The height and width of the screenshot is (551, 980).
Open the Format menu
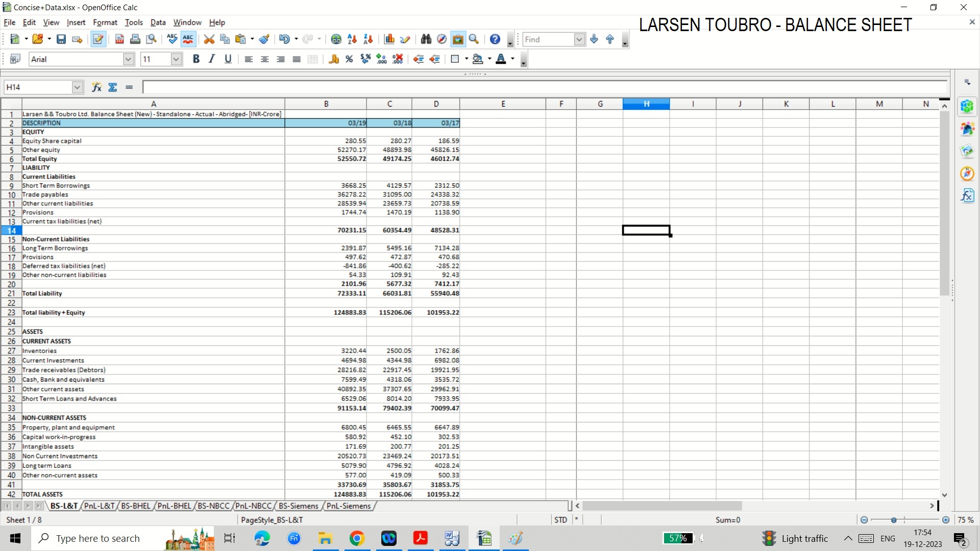tap(105, 22)
